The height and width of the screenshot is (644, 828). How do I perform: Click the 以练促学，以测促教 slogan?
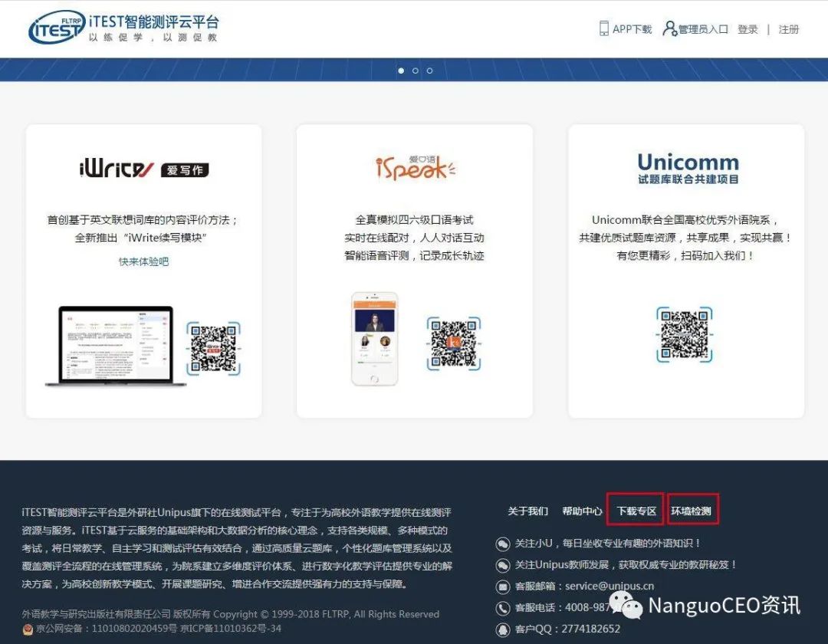[153, 38]
